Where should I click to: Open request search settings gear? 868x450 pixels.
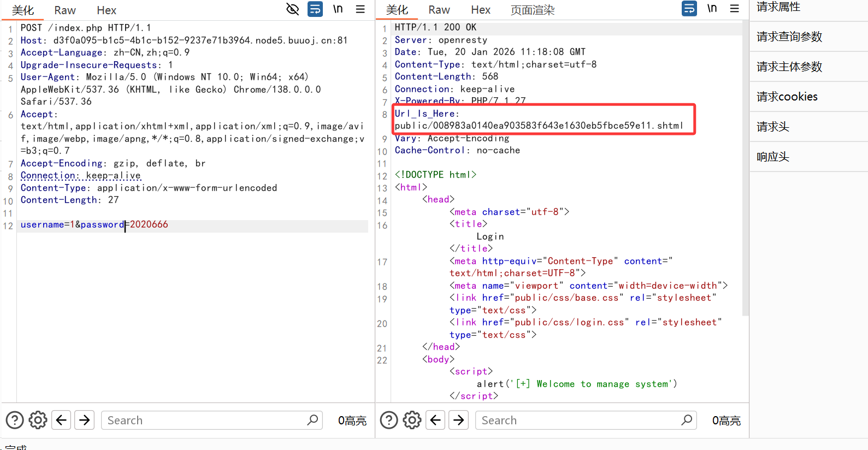click(x=38, y=420)
